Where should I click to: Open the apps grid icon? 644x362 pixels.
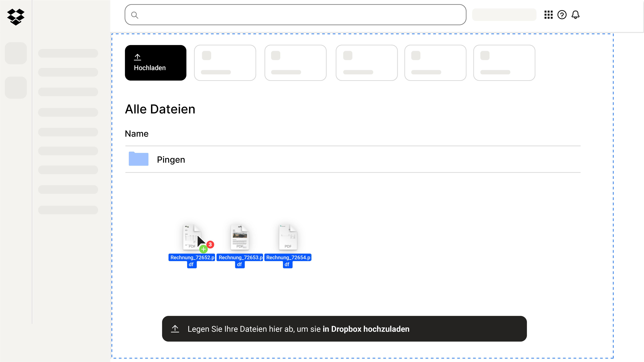pos(549,15)
